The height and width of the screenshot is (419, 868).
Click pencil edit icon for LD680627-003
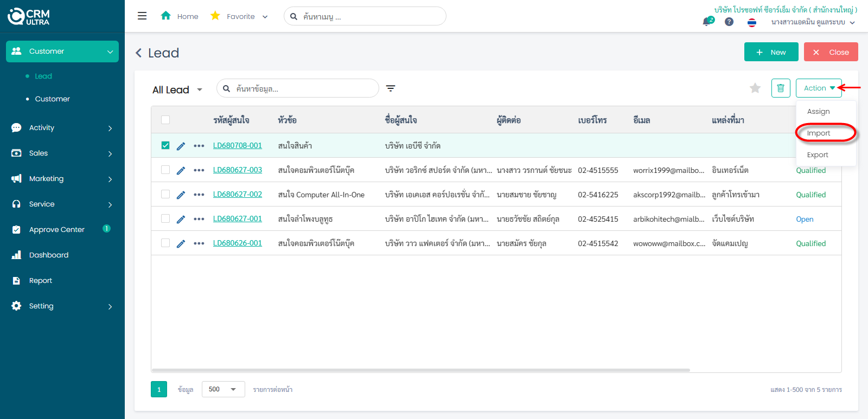click(x=181, y=170)
